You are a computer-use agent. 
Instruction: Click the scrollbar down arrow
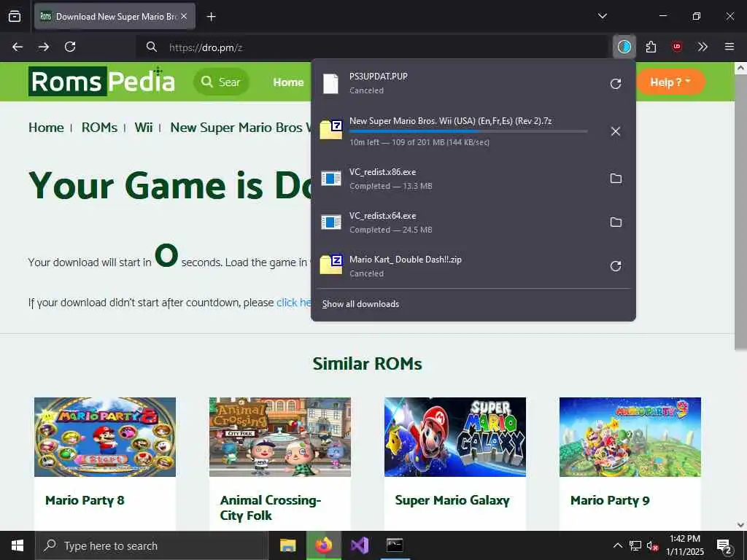[x=740, y=525]
